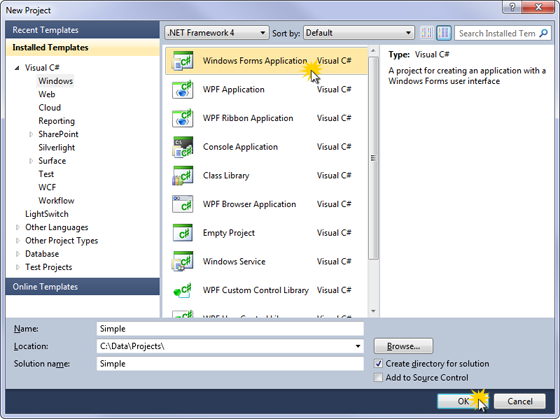Select the Cloud category
Image resolution: width=560 pixels, height=419 pixels.
tap(50, 108)
